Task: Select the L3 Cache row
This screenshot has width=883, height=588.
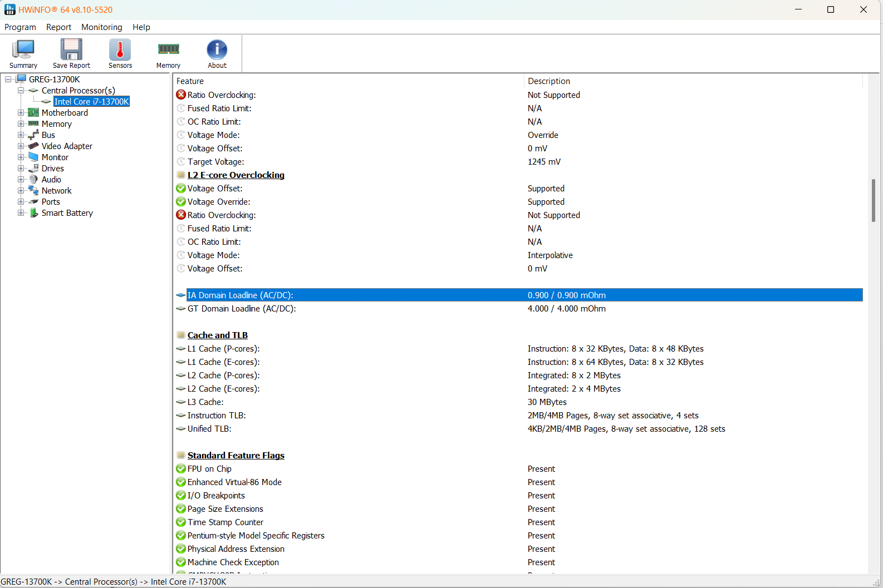Action: (x=519, y=402)
